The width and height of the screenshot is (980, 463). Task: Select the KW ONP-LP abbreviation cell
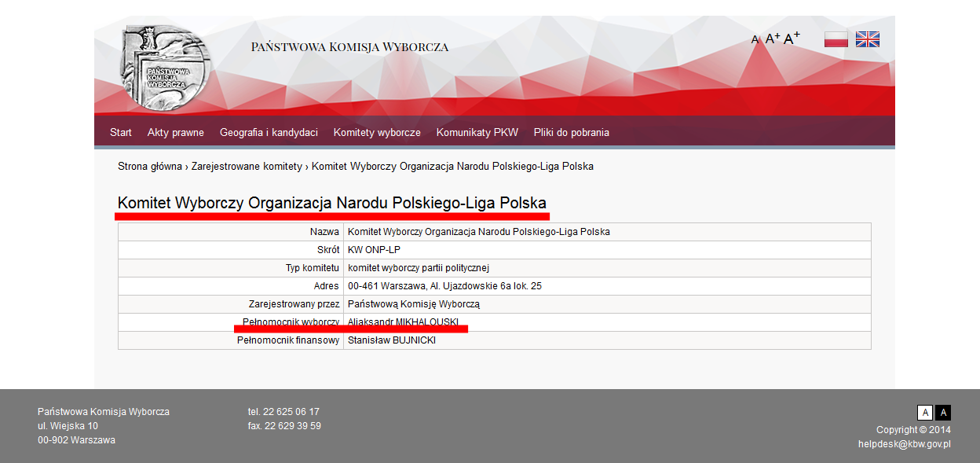point(607,250)
